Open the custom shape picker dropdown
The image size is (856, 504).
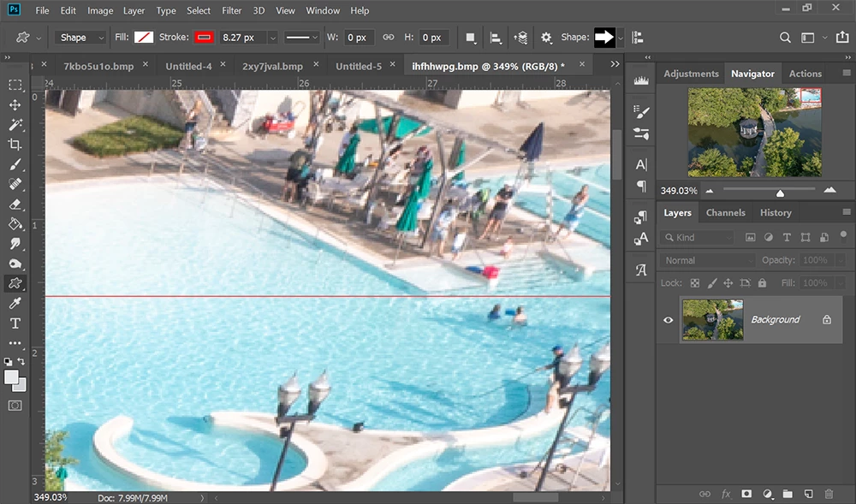(x=620, y=38)
